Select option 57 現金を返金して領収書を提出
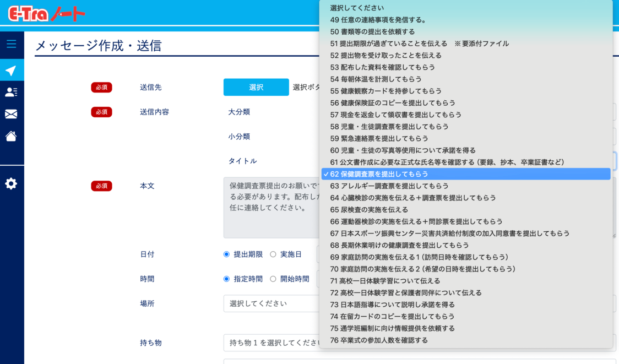Screen dimensions: 619x364 point(466,115)
